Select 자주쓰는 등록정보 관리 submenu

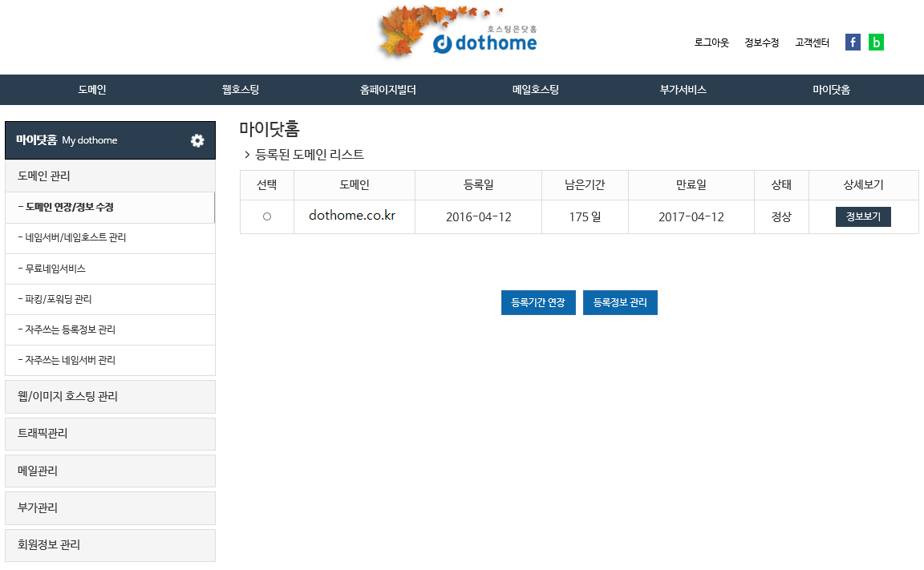[x=110, y=329]
